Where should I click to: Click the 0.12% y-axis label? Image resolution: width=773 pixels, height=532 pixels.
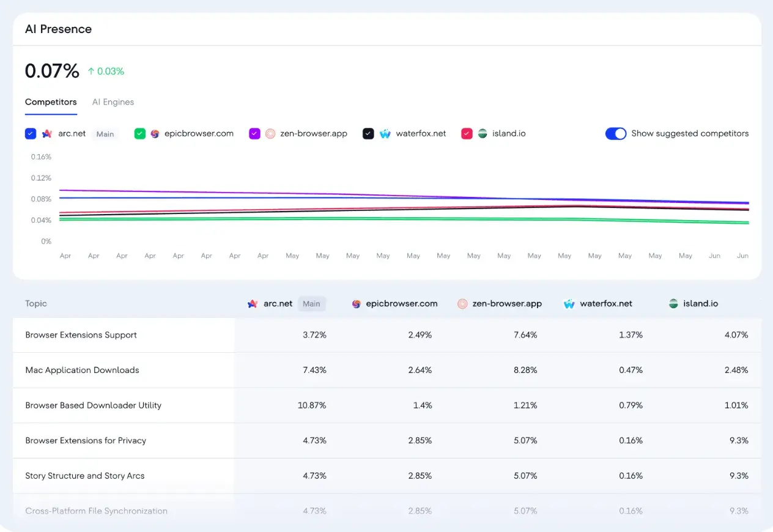[x=41, y=178]
